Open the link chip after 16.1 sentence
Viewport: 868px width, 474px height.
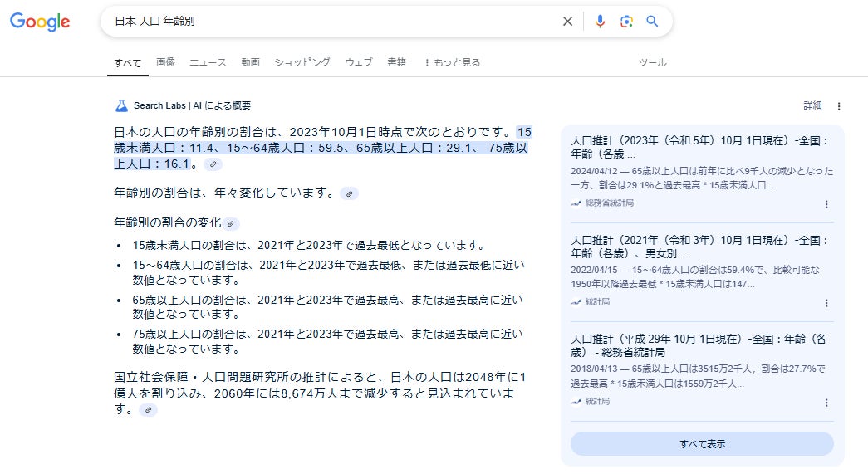(213, 164)
